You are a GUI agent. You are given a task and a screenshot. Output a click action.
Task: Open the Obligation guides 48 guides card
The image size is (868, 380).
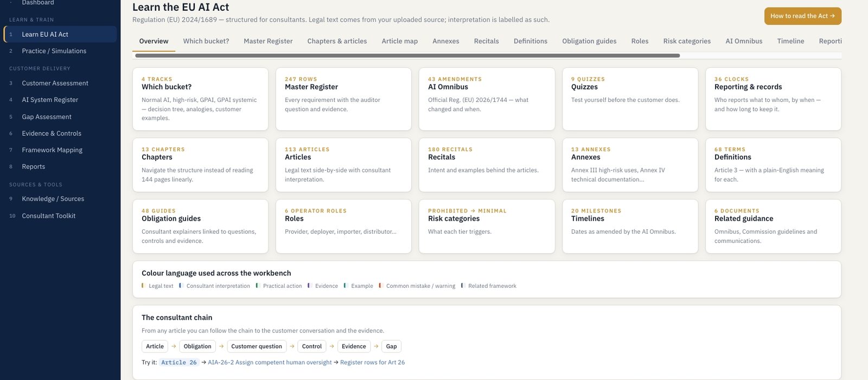[200, 226]
